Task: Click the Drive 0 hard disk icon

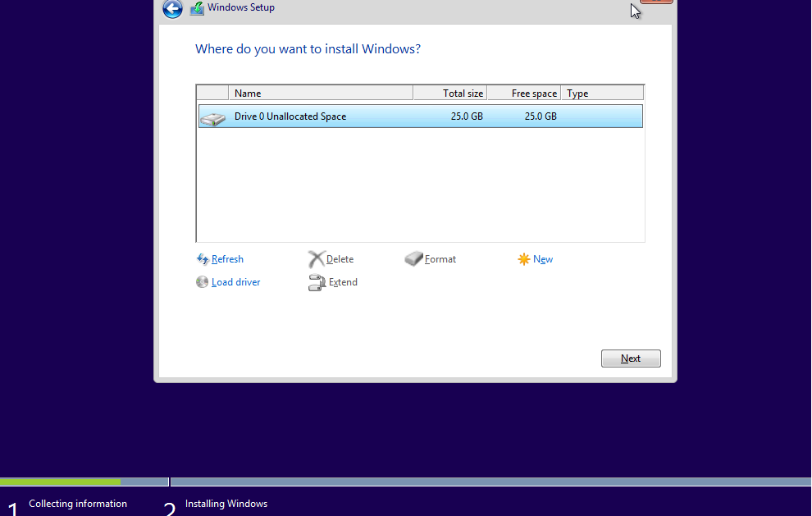Action: (x=212, y=119)
